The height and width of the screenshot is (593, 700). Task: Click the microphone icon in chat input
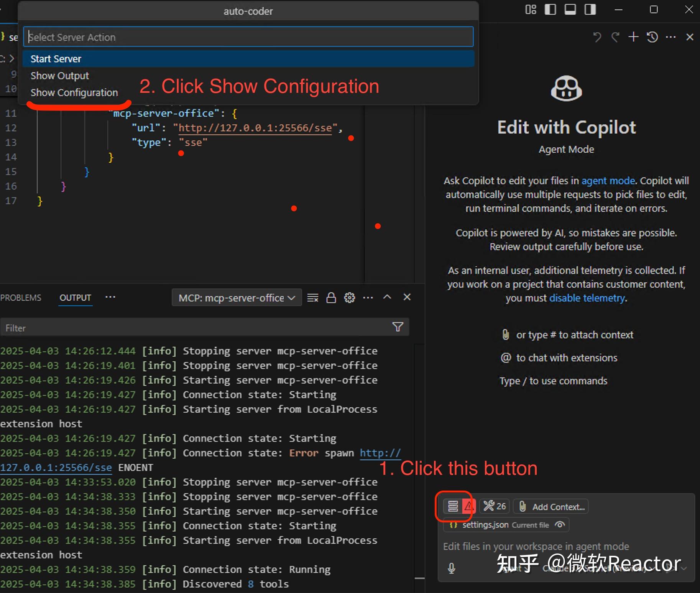[451, 569]
